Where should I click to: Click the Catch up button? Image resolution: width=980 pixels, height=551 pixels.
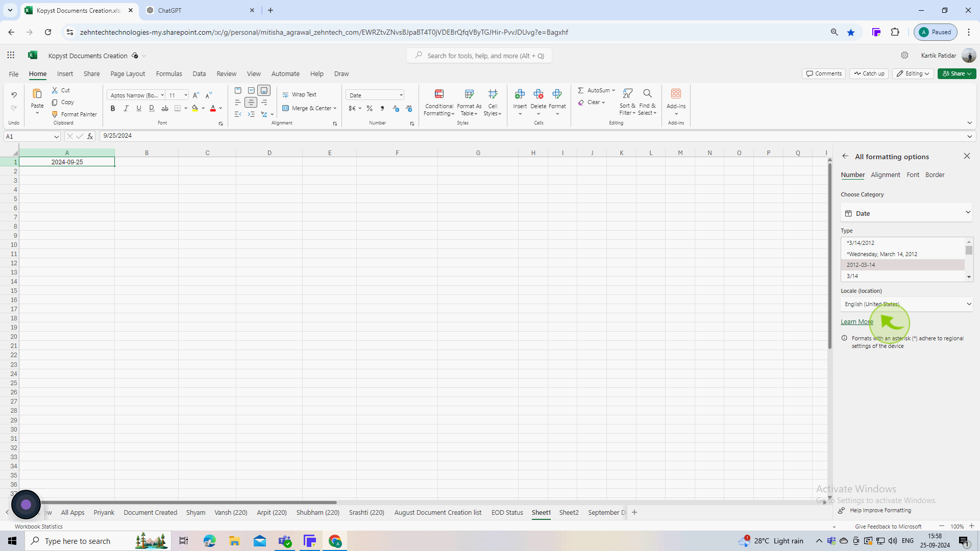click(869, 73)
